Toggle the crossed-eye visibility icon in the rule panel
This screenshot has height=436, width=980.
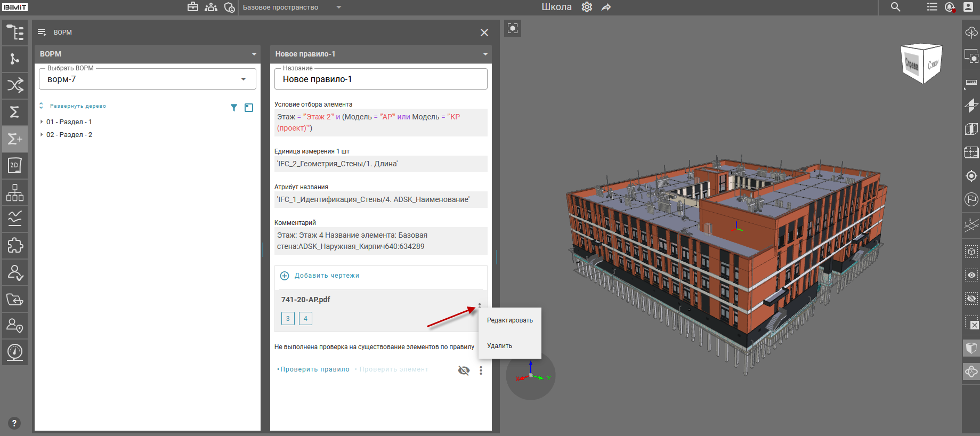click(x=464, y=370)
